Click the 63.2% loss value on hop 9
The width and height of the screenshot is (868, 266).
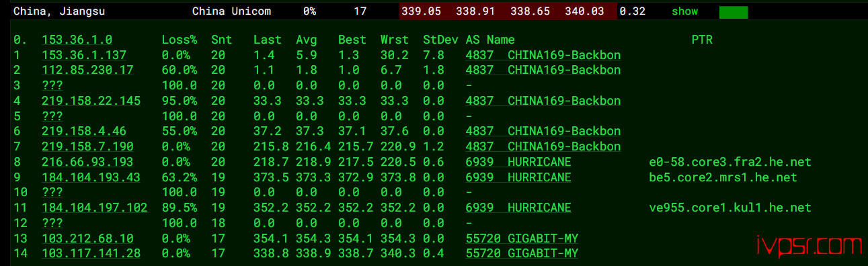180,177
